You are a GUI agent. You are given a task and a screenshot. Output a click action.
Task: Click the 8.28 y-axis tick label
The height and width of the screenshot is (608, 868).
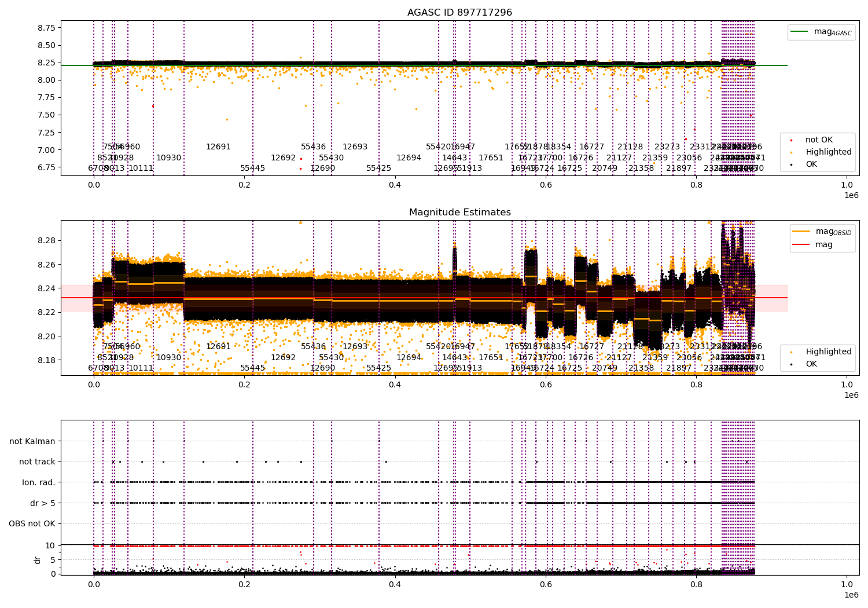[46, 240]
